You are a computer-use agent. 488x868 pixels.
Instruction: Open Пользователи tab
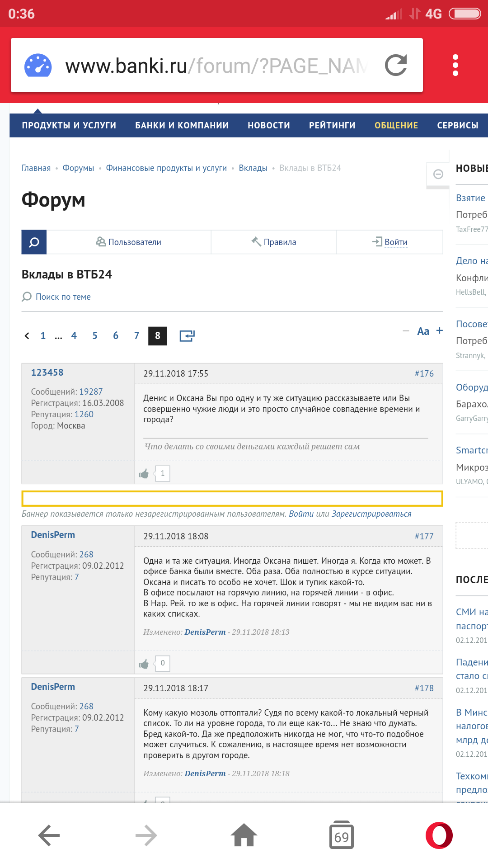129,242
